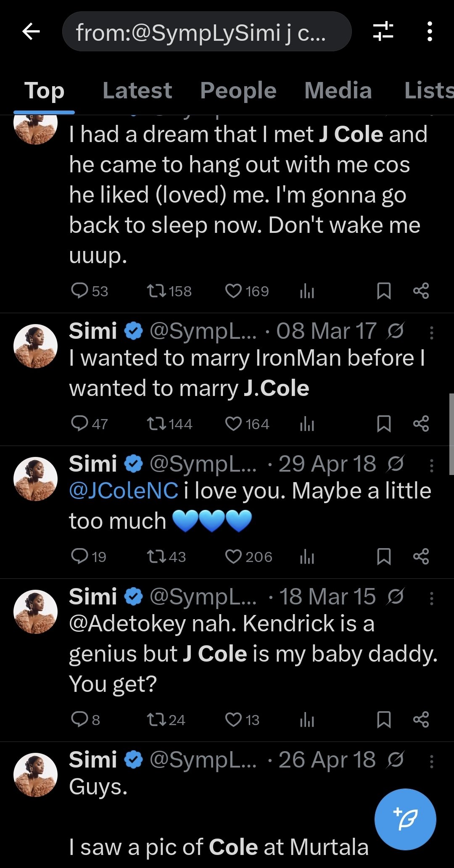Share the J Cole dream tweet

(x=421, y=291)
